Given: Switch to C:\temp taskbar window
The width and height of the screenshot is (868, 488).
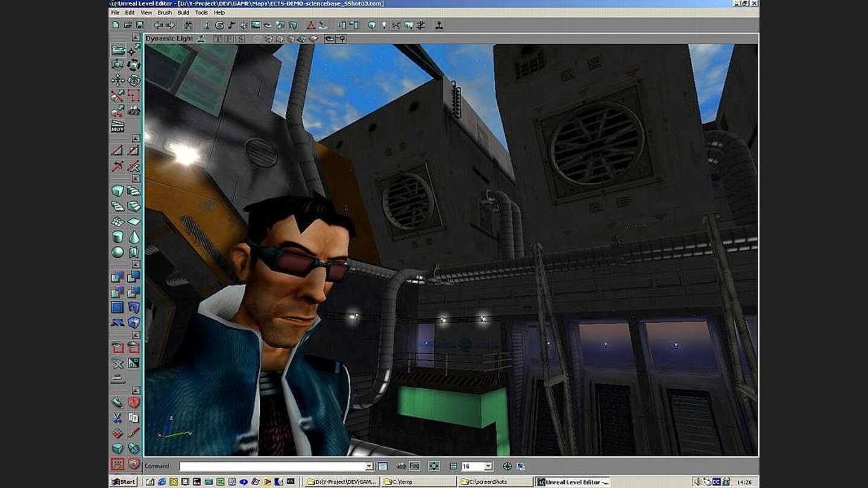Looking at the screenshot, I should 419,482.
